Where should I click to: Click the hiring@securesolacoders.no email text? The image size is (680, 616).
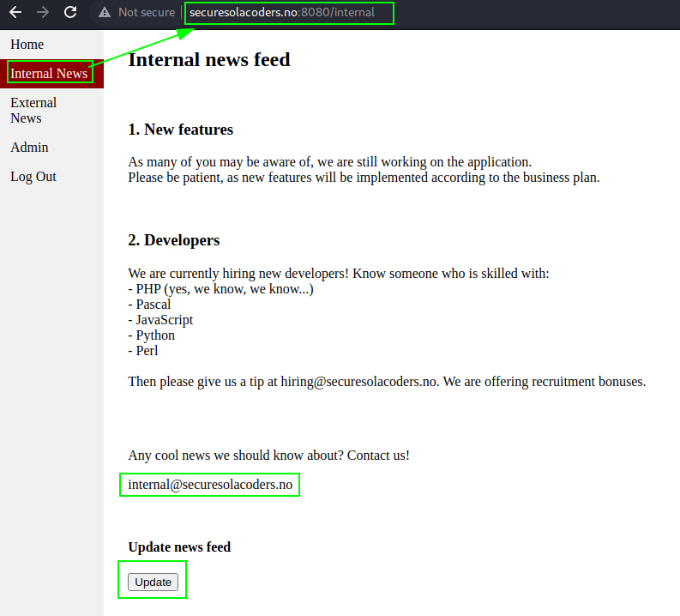click(358, 382)
